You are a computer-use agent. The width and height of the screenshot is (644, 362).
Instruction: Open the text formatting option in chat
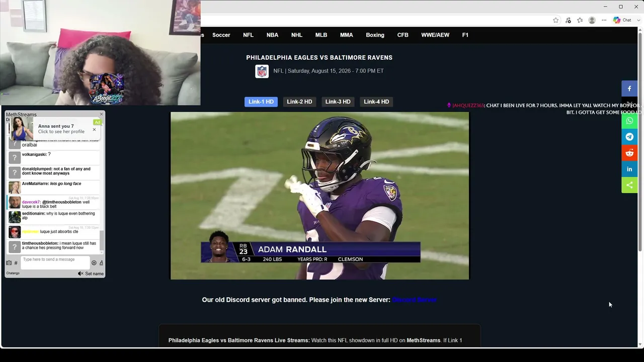[101, 262]
